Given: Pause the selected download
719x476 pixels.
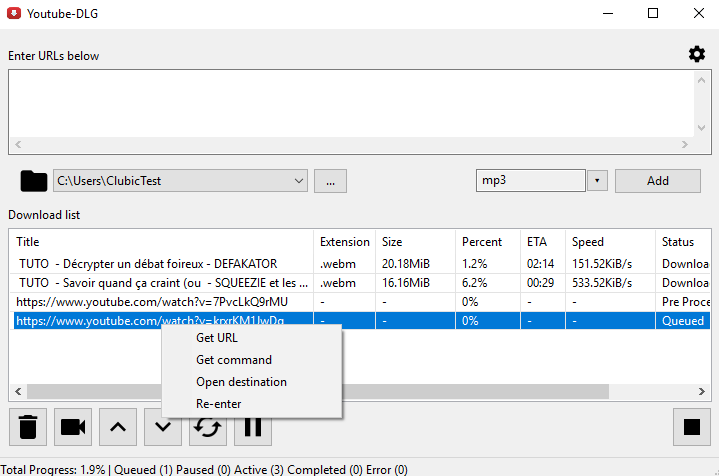Looking at the screenshot, I should point(253,431).
